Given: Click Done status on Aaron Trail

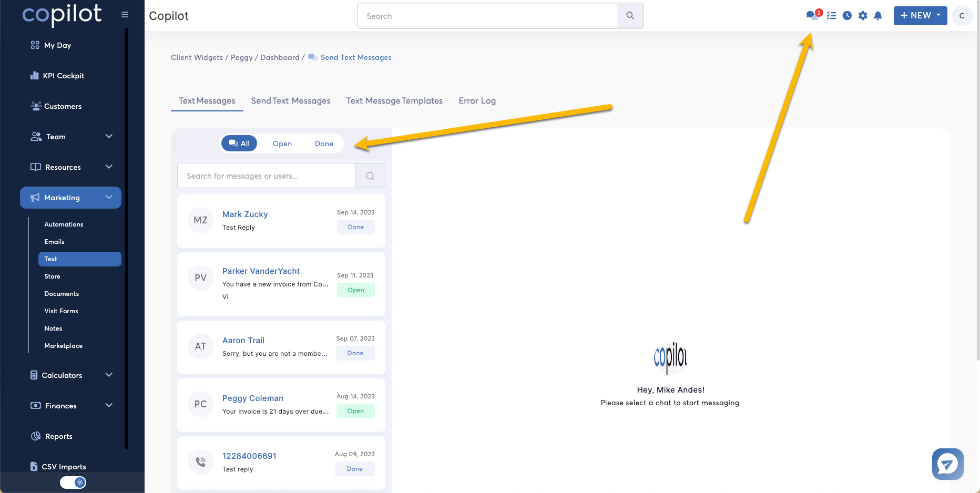Looking at the screenshot, I should coord(355,353).
